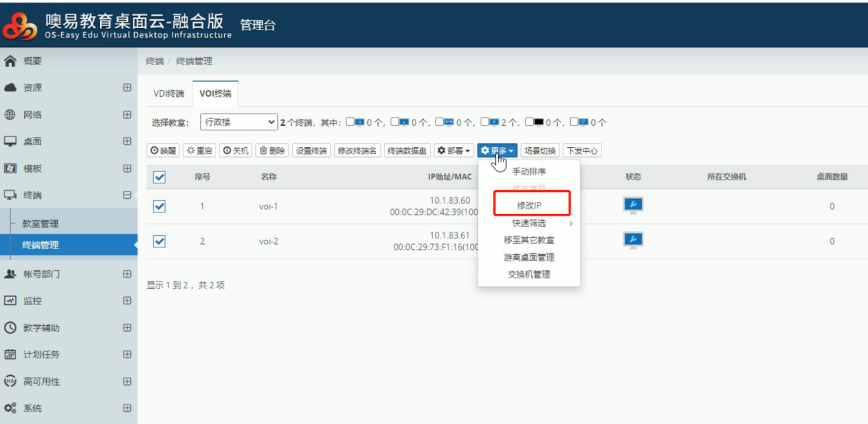Open the 行政楼 classroom dropdown
This screenshot has width=868, height=424.
point(238,122)
